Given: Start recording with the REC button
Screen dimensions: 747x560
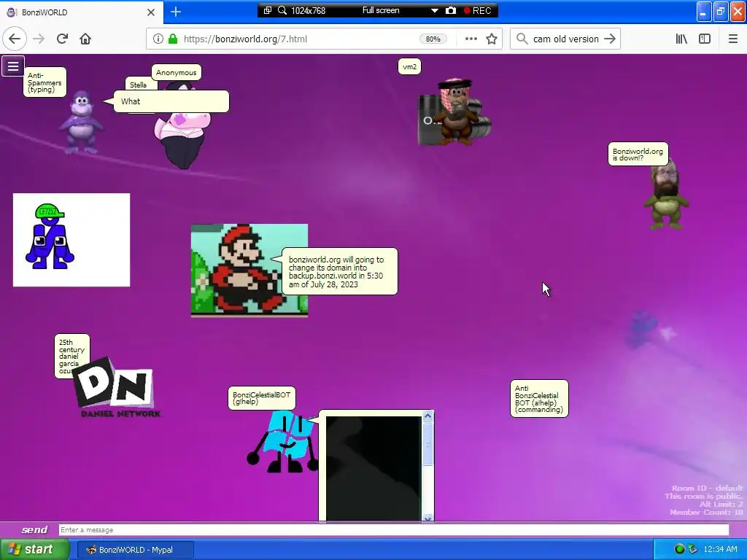Looking at the screenshot, I should pyautogui.click(x=477, y=10).
